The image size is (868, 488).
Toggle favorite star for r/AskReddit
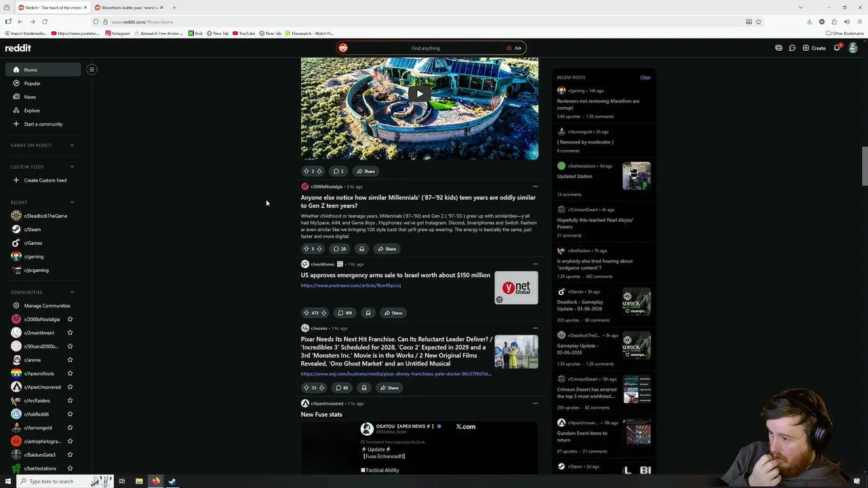click(70, 414)
